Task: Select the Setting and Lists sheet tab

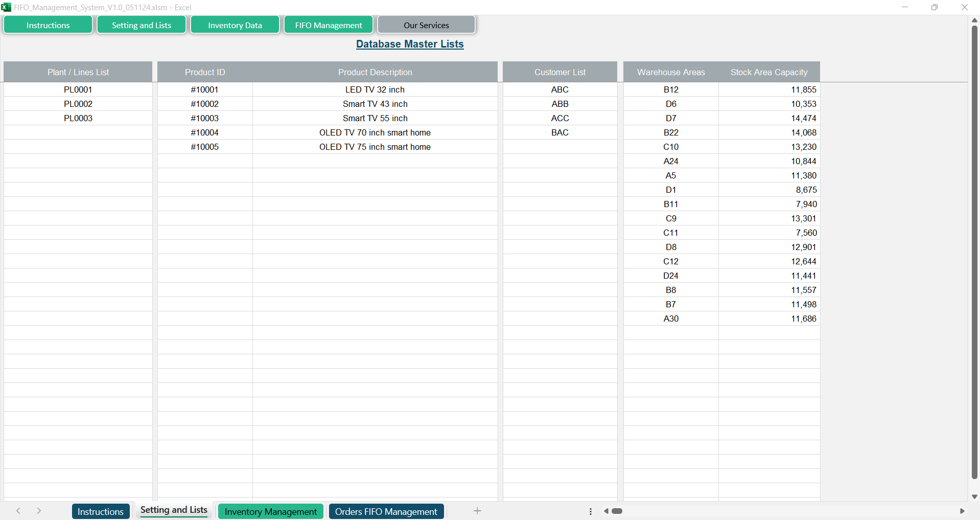Action: coord(174,510)
